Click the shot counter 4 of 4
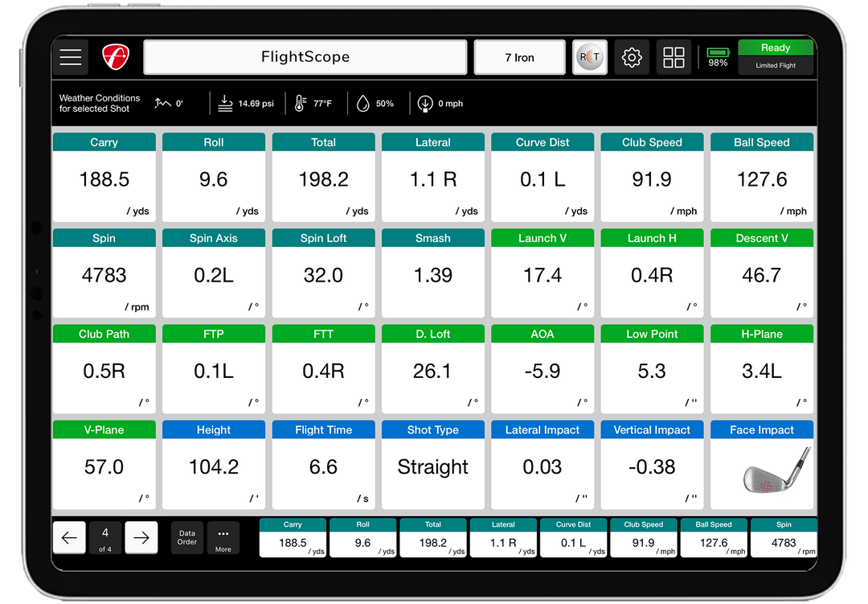 click(x=105, y=537)
